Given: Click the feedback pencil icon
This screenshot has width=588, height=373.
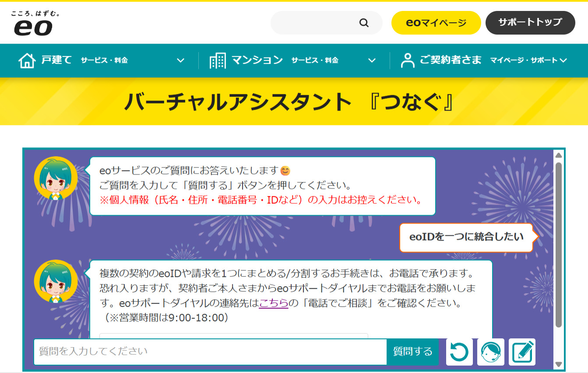Looking at the screenshot, I should pos(522,352).
